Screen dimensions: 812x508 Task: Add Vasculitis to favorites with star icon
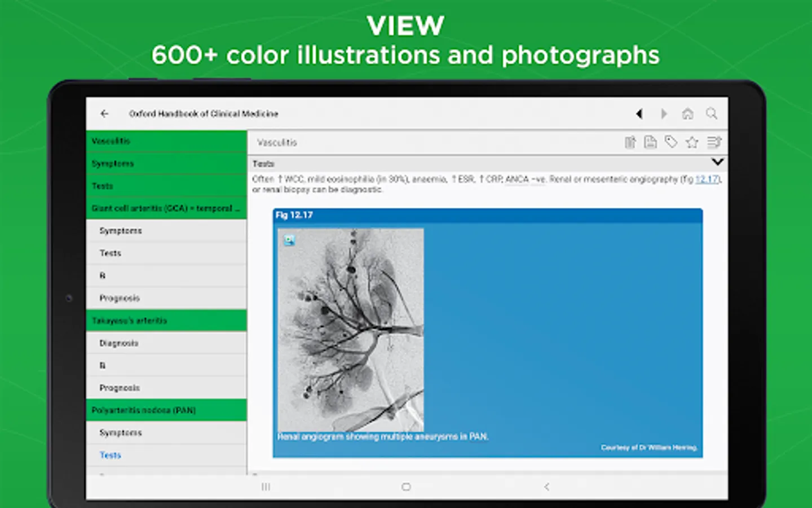point(692,142)
